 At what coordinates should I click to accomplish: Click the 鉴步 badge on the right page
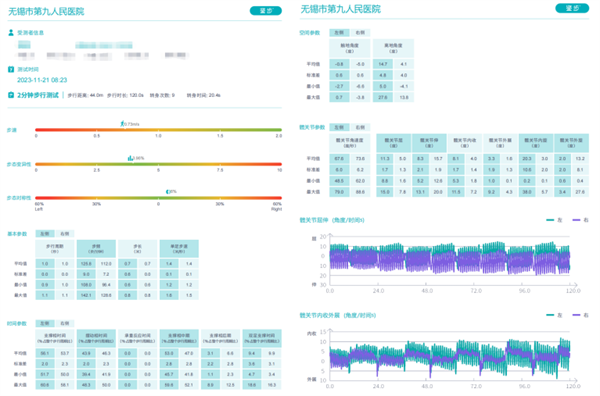click(572, 8)
